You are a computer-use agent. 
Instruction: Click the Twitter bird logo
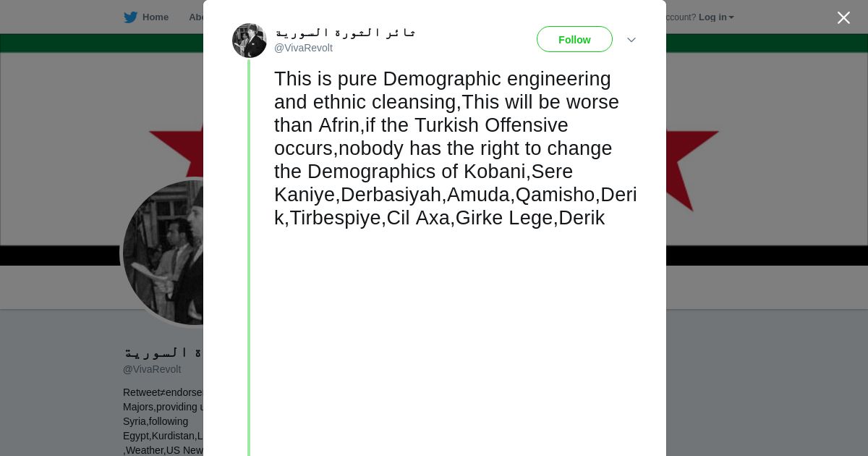pyautogui.click(x=130, y=17)
